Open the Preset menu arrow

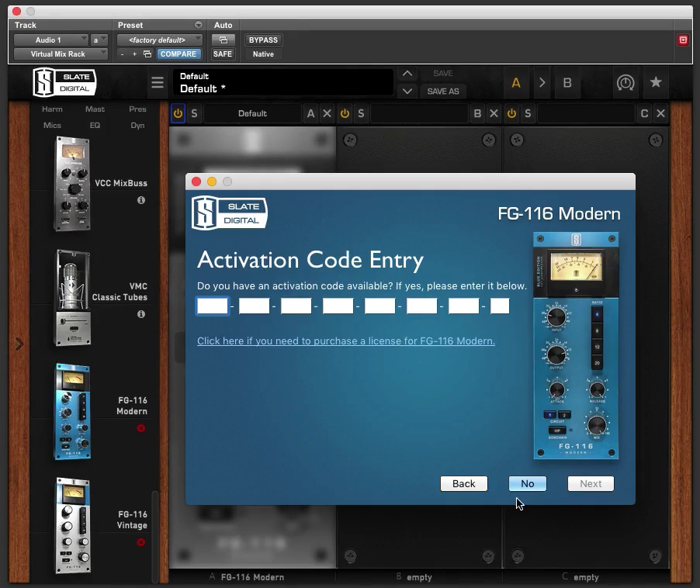click(x=199, y=25)
